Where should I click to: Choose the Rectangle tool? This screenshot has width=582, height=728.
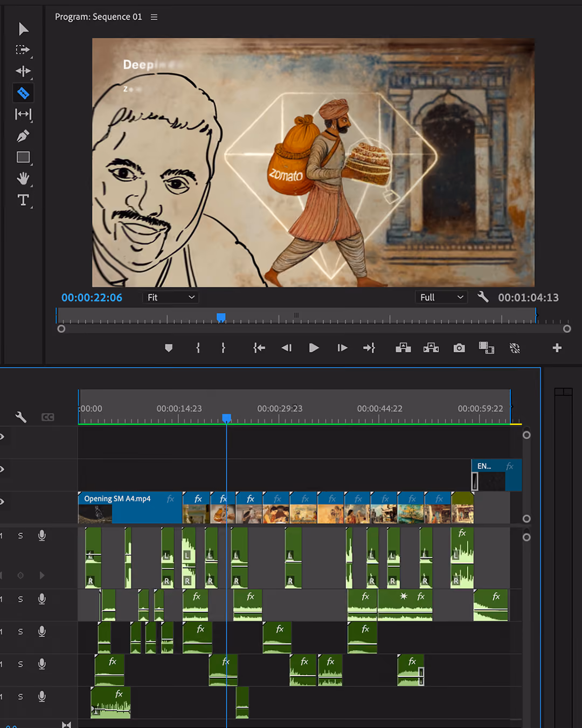[x=23, y=157]
